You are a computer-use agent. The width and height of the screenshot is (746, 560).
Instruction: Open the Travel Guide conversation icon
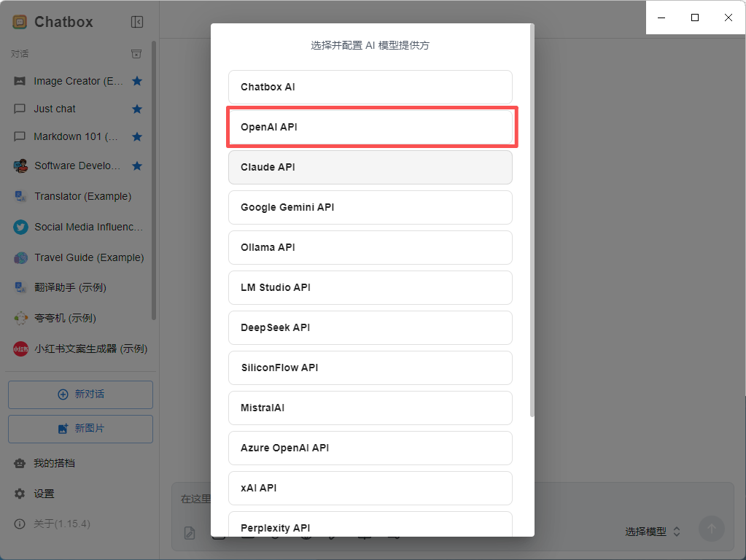tap(19, 257)
